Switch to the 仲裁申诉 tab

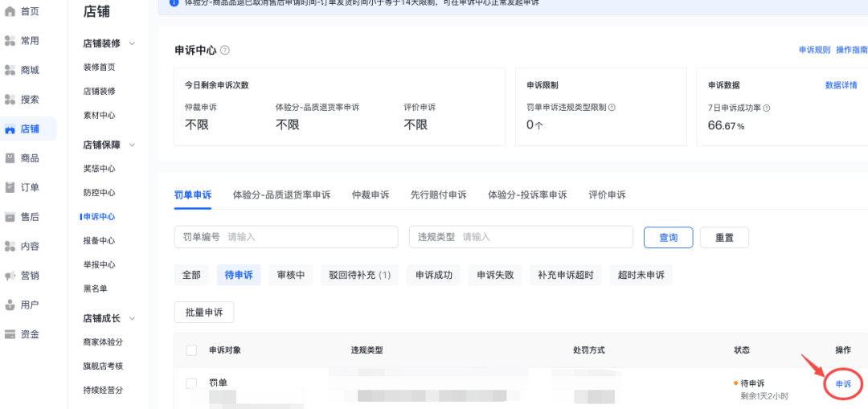370,194
